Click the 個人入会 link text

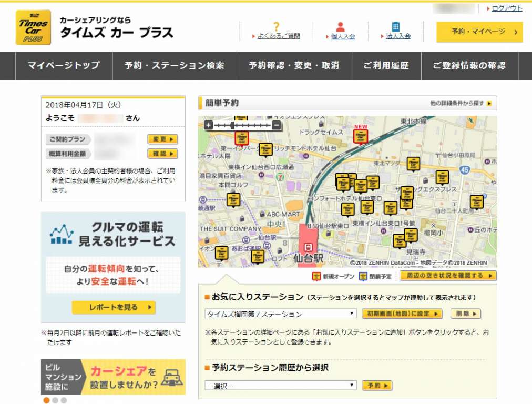(343, 36)
